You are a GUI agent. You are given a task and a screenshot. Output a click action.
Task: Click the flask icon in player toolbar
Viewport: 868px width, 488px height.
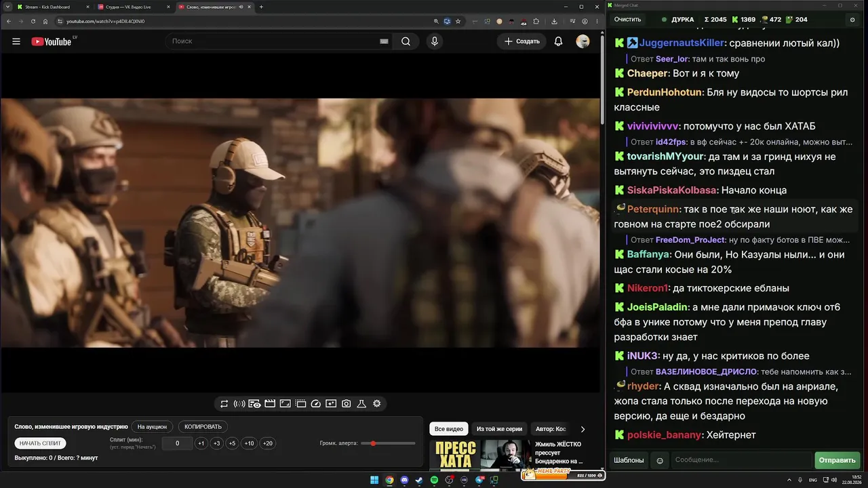pyautogui.click(x=361, y=404)
